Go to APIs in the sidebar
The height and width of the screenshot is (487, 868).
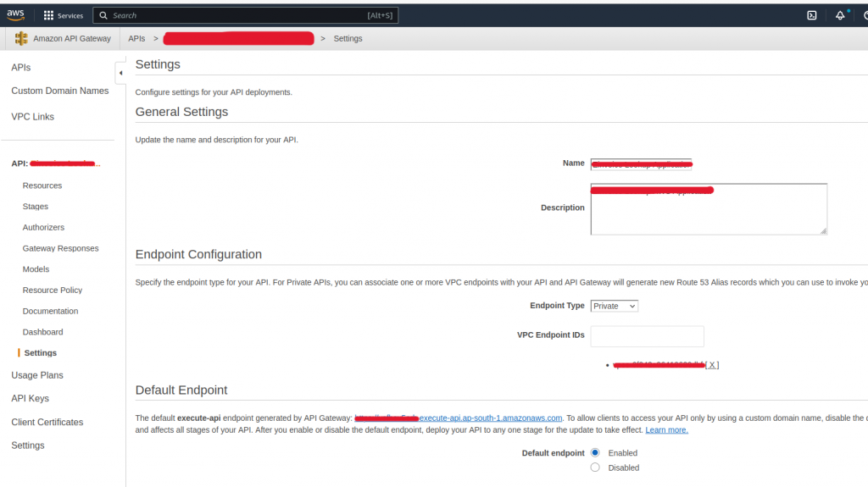[21, 68]
